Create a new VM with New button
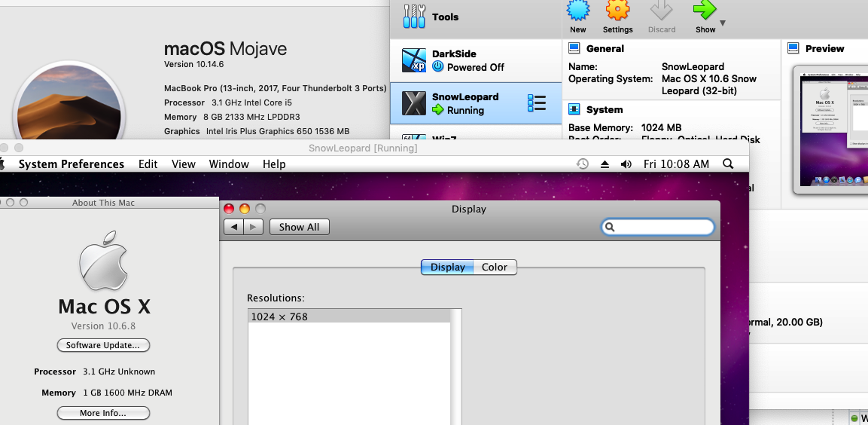868x425 pixels. point(577,17)
